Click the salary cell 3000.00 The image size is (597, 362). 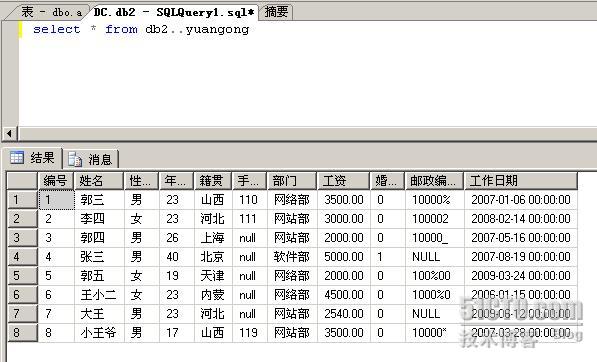[343, 219]
